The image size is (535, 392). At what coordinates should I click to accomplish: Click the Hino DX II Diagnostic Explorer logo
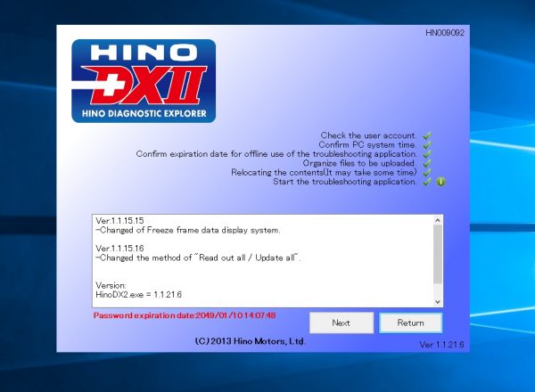(x=144, y=81)
